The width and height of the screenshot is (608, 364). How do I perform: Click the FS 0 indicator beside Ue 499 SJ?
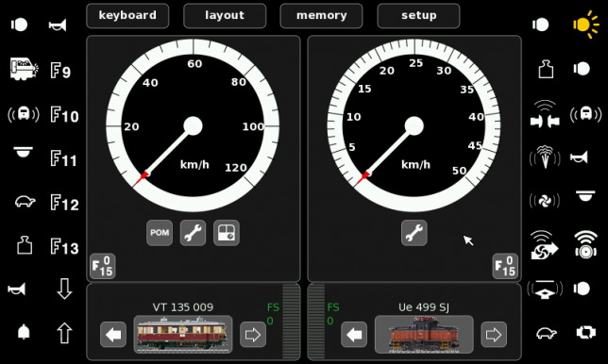coord(333,314)
